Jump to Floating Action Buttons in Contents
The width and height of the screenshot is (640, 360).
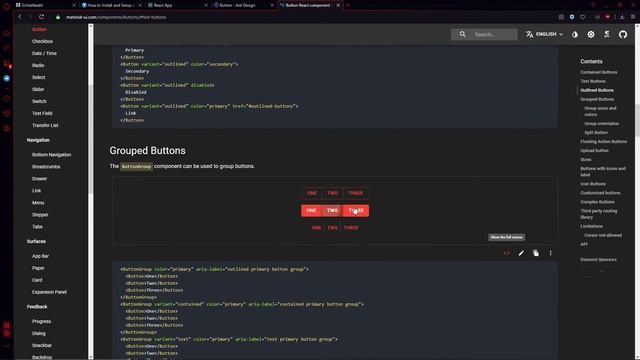pos(604,142)
